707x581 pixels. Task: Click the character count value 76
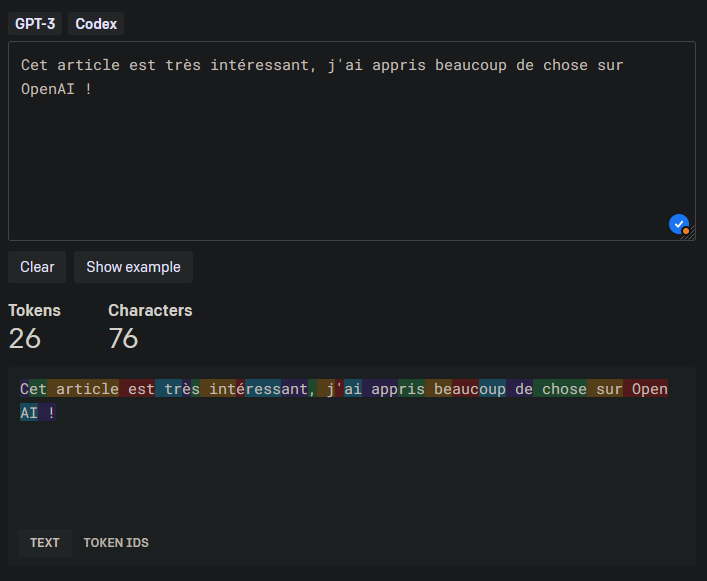tap(123, 339)
